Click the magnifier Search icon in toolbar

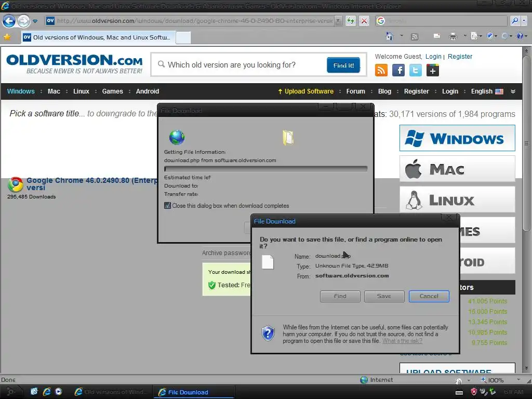(515, 21)
